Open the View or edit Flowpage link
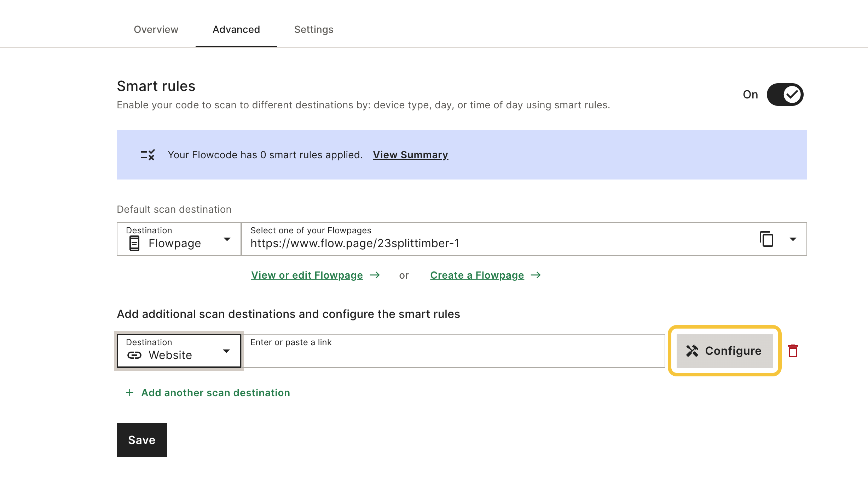868x478 pixels. tap(307, 275)
